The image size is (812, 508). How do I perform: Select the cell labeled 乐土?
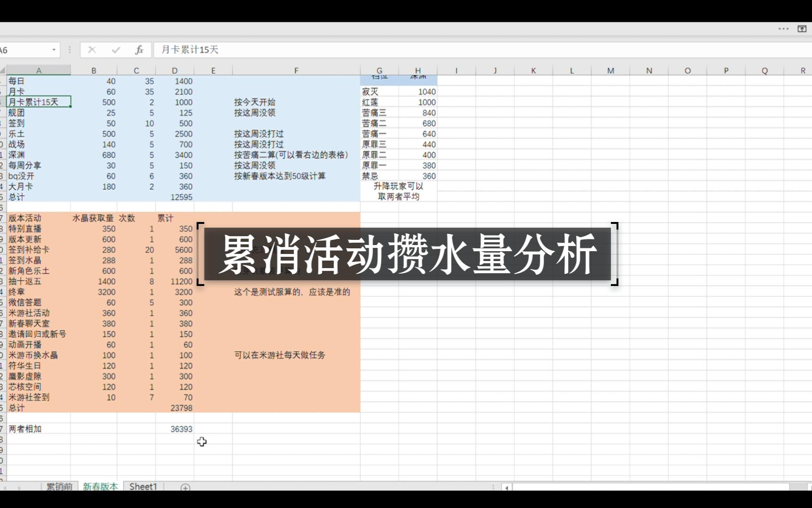(x=39, y=134)
